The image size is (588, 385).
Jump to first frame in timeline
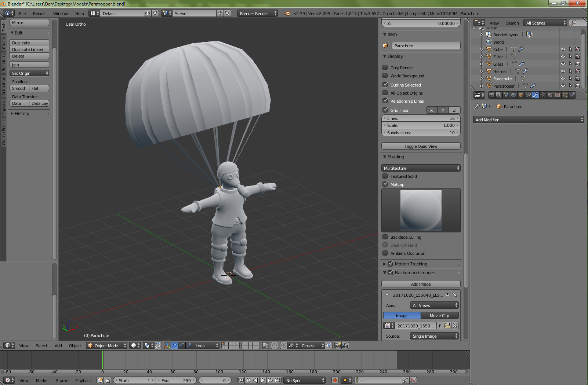click(241, 380)
